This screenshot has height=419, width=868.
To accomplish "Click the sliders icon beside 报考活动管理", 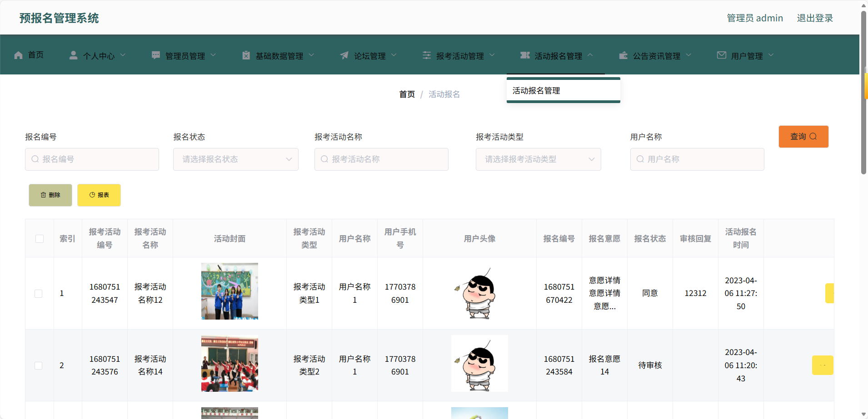I will click(x=427, y=55).
